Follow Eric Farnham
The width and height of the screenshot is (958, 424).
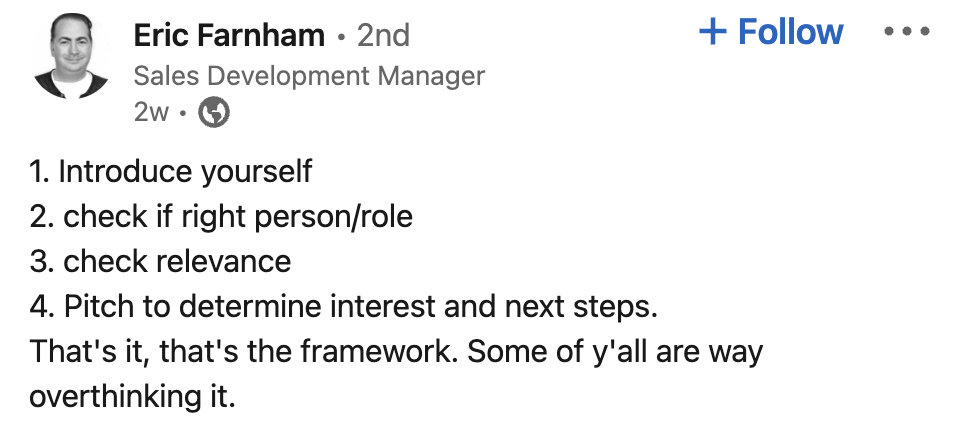click(x=771, y=32)
